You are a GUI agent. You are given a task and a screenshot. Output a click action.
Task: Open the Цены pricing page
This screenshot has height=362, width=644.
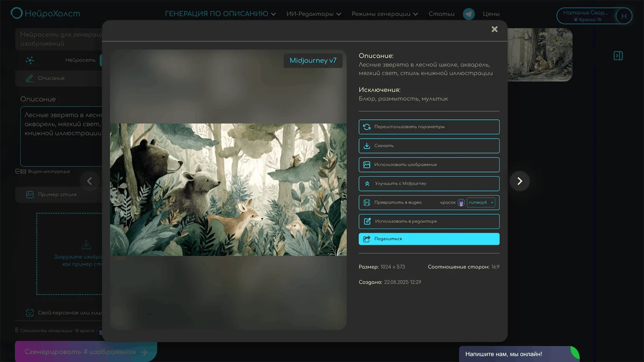[x=491, y=14]
